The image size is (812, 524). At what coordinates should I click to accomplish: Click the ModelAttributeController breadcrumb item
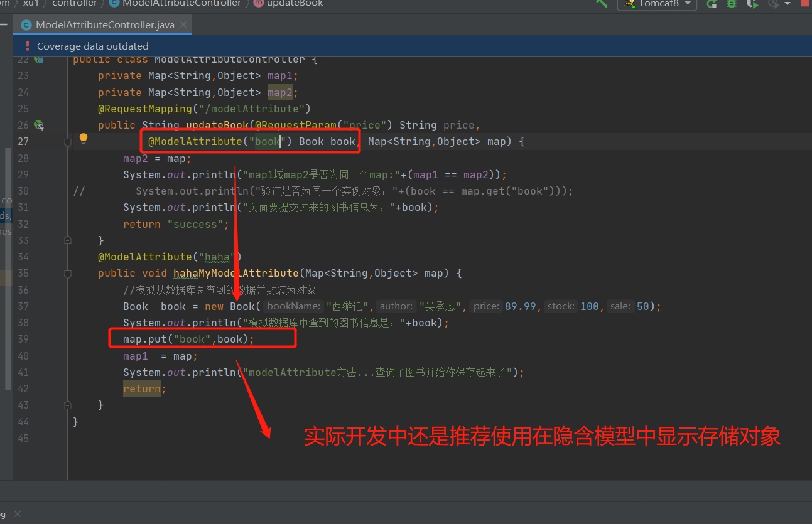(176, 3)
